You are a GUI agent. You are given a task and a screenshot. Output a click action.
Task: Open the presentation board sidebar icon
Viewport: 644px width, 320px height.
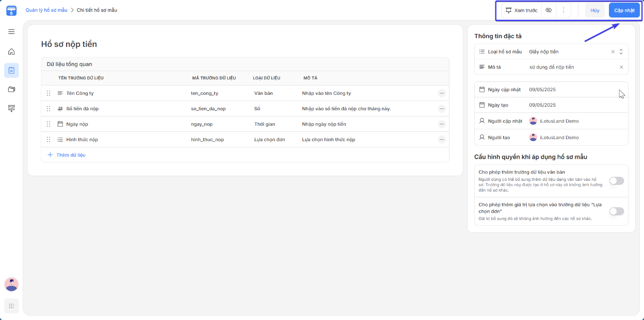click(11, 108)
